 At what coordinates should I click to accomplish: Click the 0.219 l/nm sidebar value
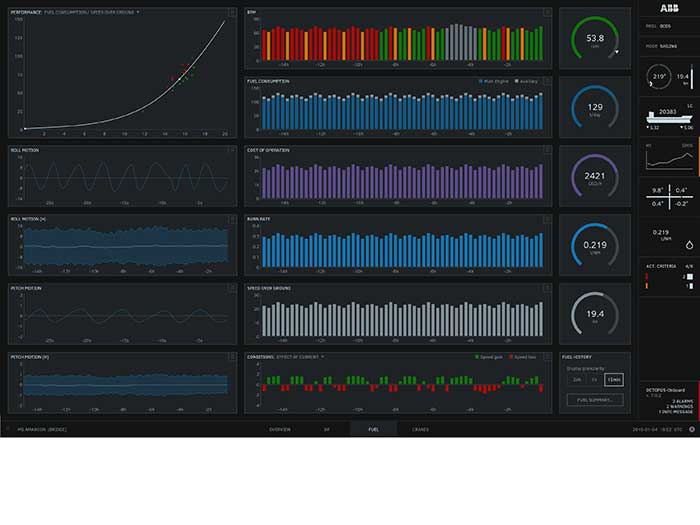(x=661, y=235)
